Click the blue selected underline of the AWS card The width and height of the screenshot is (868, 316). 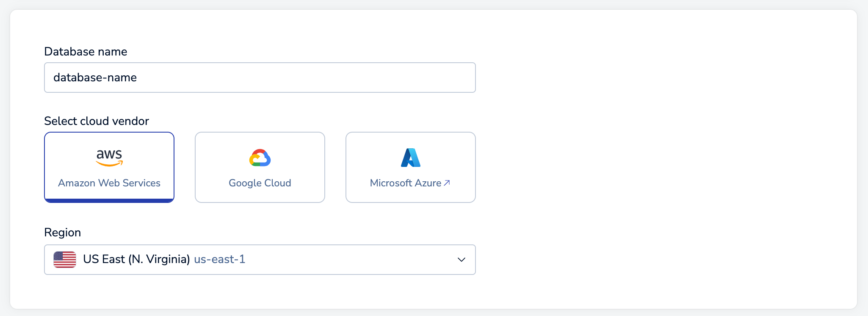pyautogui.click(x=109, y=201)
